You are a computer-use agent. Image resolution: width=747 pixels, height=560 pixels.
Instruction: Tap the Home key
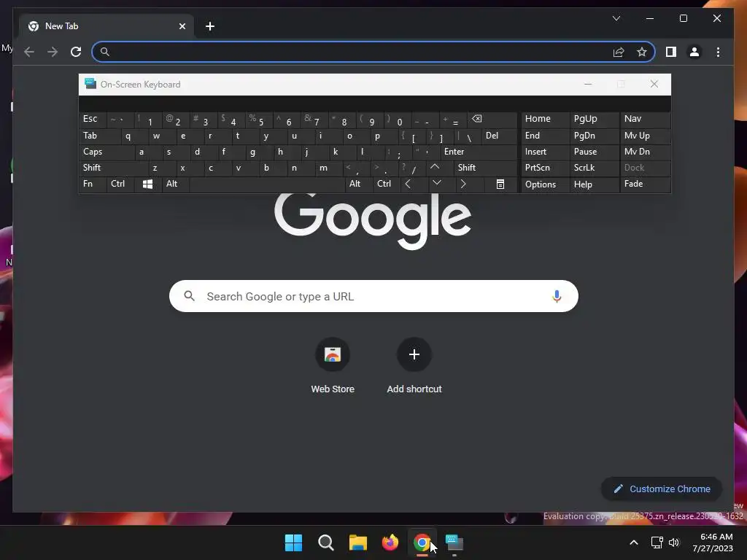coord(545,119)
